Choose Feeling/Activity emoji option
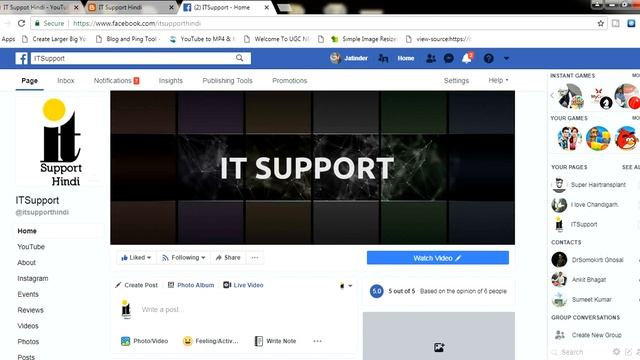 (x=211, y=341)
